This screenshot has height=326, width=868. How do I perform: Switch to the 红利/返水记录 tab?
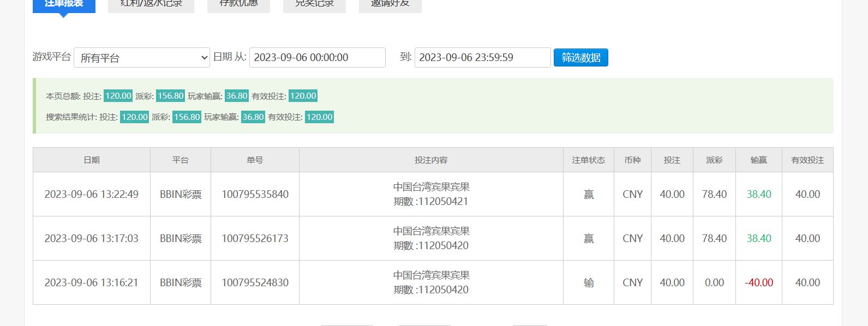[151, 4]
